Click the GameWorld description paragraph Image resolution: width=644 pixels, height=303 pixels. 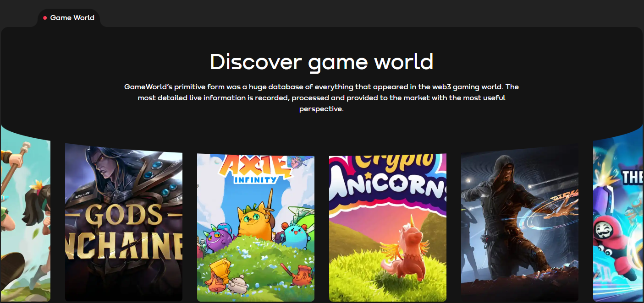321,98
